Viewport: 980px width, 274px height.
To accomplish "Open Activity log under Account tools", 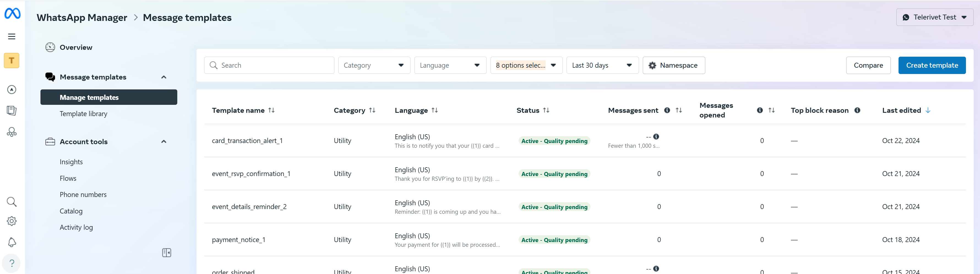I will pyautogui.click(x=76, y=227).
